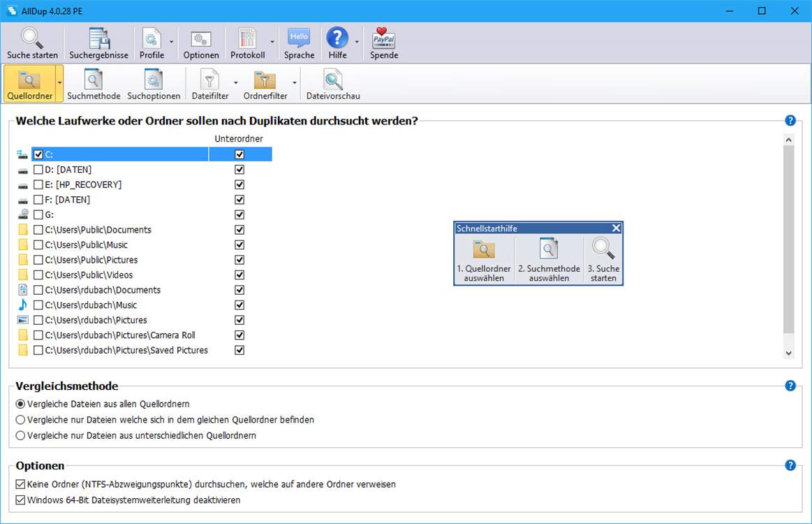This screenshot has height=524, width=812.
Task: Click the PayPal Spende icon
Action: tap(384, 43)
